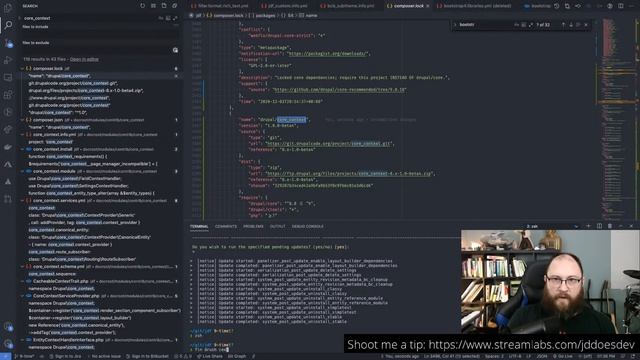Viewport: 640px width, 360px height.
Task: Open Source Control view in activity bar
Action: coord(8,43)
